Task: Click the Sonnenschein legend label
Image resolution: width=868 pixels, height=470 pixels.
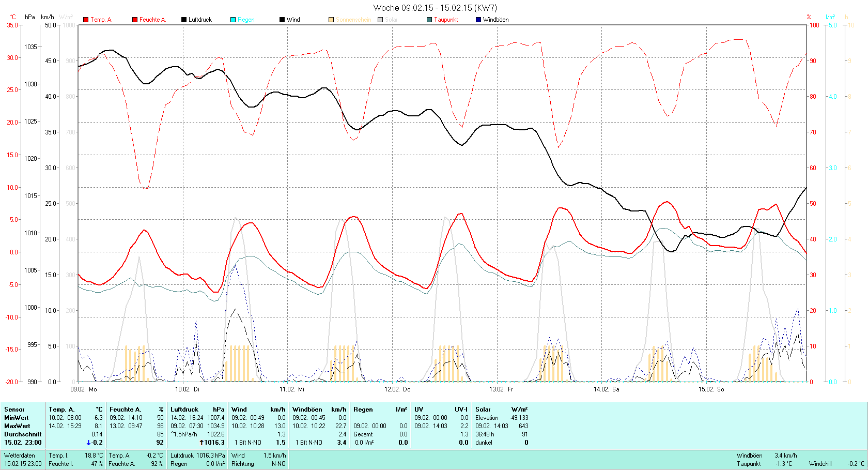Action: 353,20
